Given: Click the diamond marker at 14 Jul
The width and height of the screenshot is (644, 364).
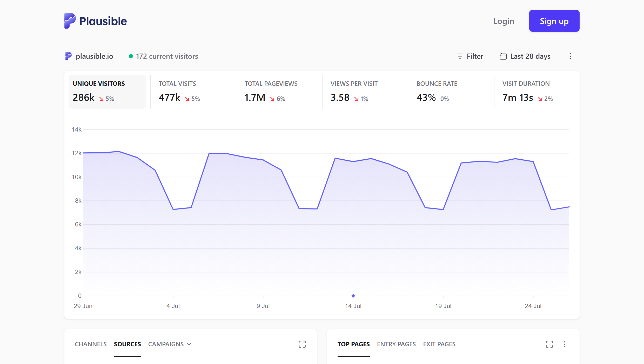Looking at the screenshot, I should (x=353, y=296).
